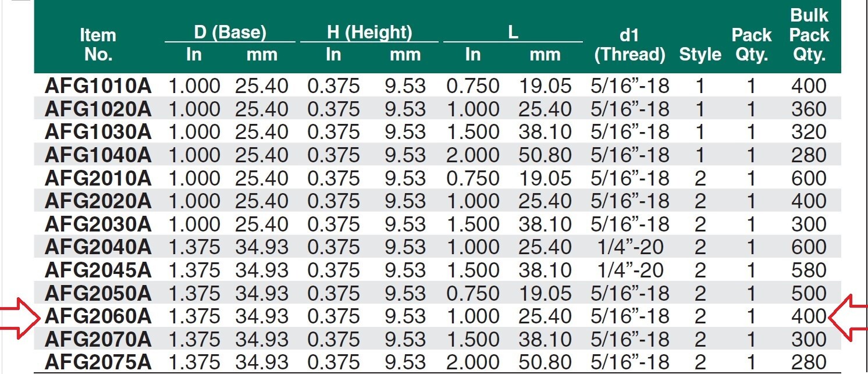Click the Style column header
This screenshot has height=374, width=868.
coord(700,55)
